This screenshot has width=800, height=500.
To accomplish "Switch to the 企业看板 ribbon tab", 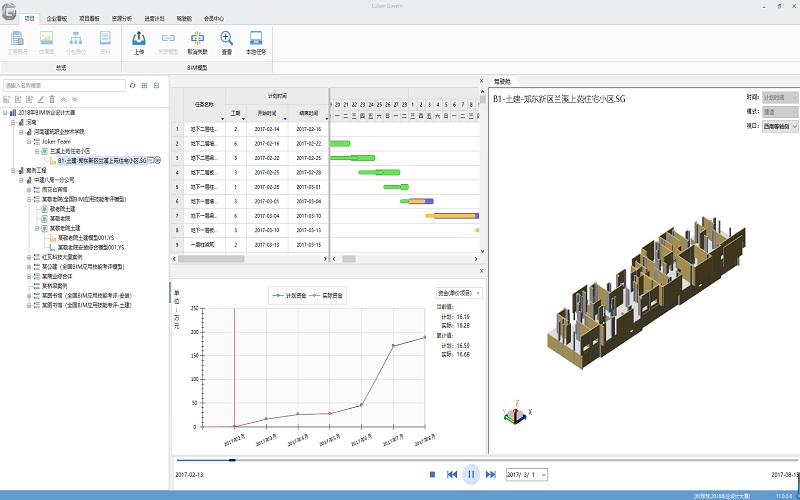I will (x=57, y=18).
